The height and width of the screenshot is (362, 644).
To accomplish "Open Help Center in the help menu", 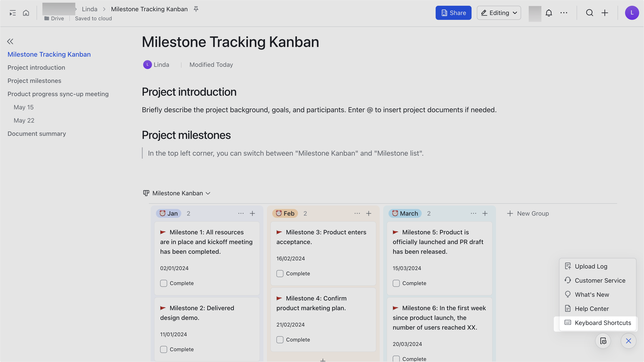I will 598,309.
